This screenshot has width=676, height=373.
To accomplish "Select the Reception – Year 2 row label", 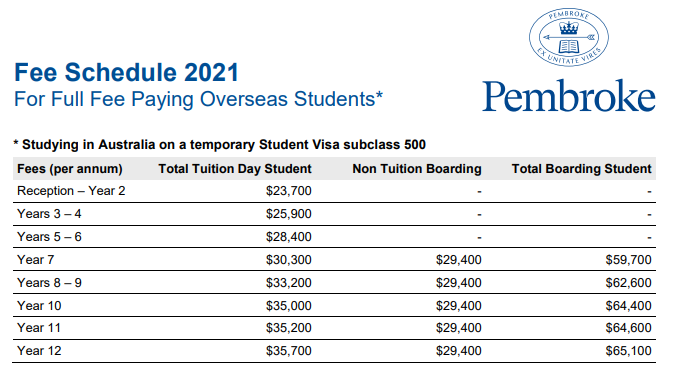I will [x=71, y=191].
